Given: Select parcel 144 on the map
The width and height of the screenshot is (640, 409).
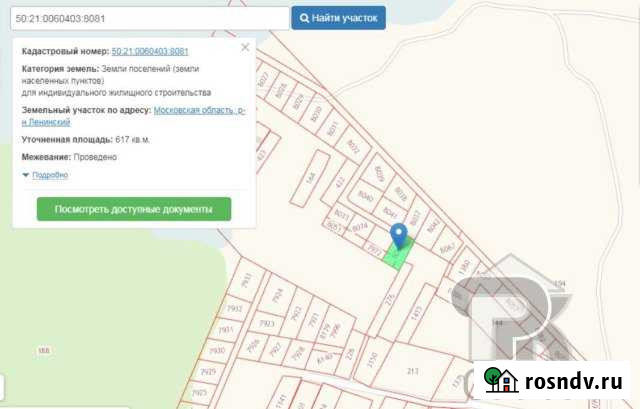Looking at the screenshot, I should (311, 178).
